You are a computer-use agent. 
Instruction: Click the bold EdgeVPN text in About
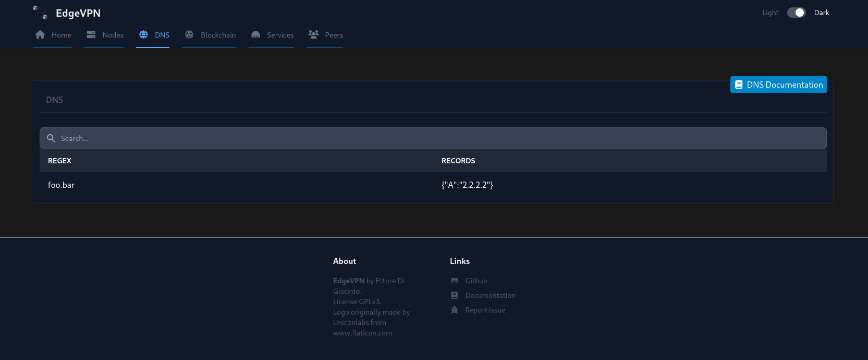click(x=349, y=281)
